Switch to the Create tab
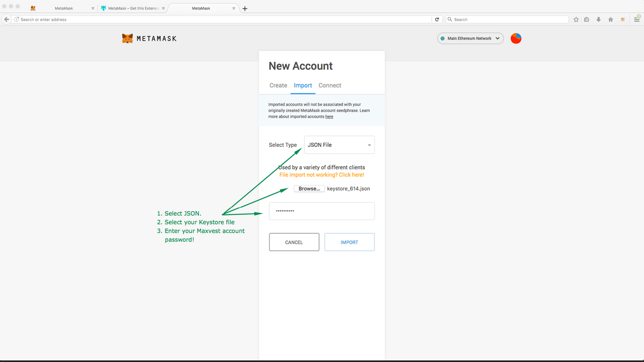 coord(278,85)
